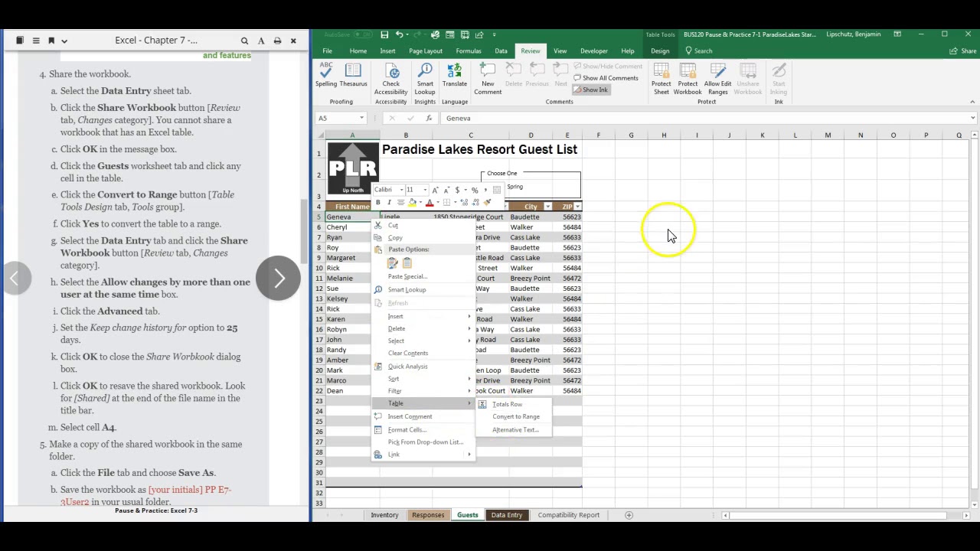Click Format Painter in mini toolbar
Viewport: 980px width, 551px height.
tap(487, 203)
